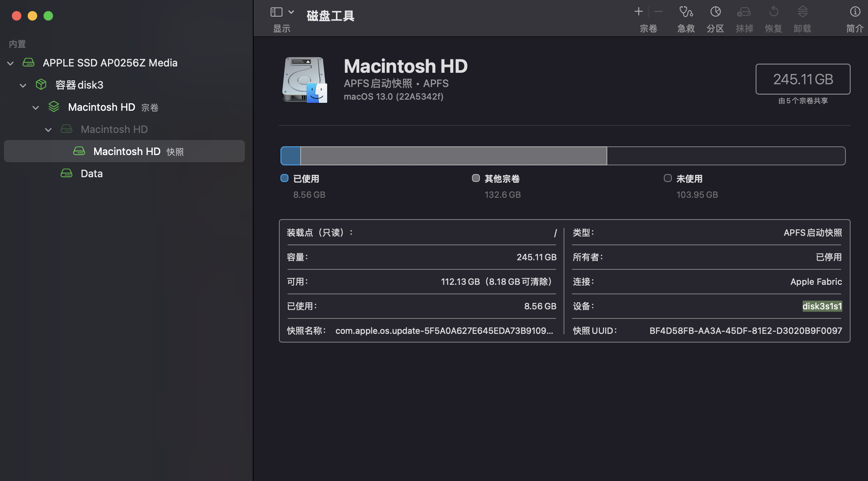Image resolution: width=868 pixels, height=481 pixels.
Task: Collapse the 容器 disk3 container
Action: (x=23, y=85)
